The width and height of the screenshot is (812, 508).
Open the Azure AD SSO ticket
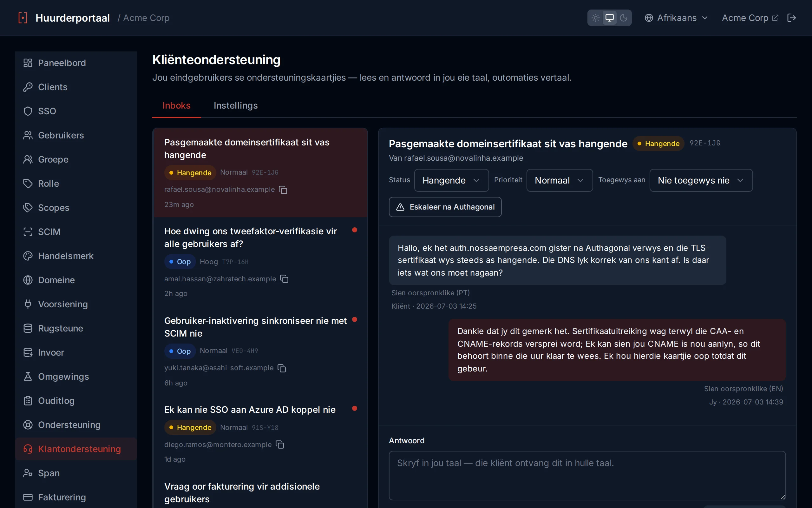pos(260,434)
